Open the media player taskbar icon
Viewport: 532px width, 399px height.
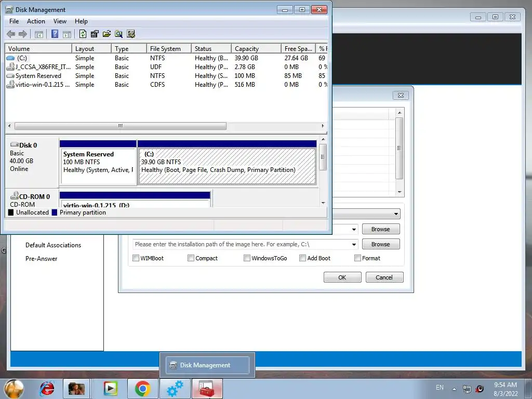[111, 389]
